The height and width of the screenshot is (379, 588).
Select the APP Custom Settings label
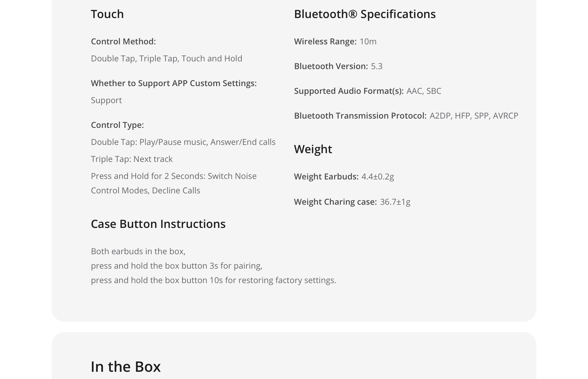[x=174, y=83]
